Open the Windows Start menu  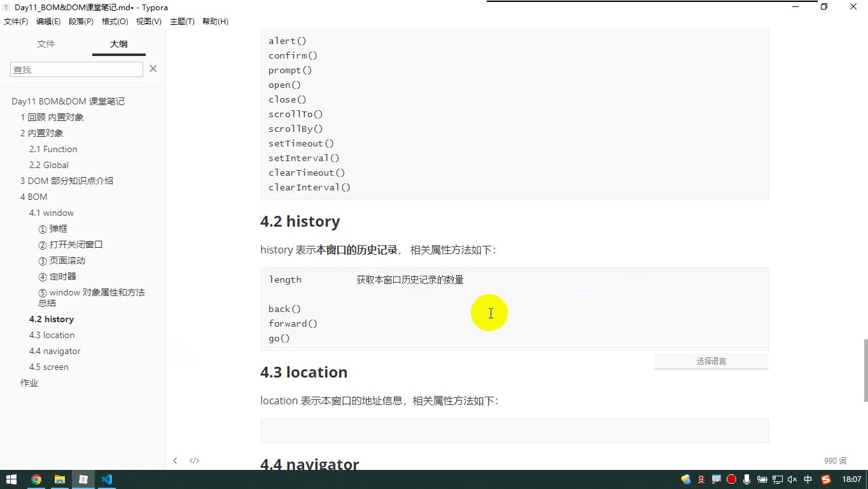(x=11, y=479)
